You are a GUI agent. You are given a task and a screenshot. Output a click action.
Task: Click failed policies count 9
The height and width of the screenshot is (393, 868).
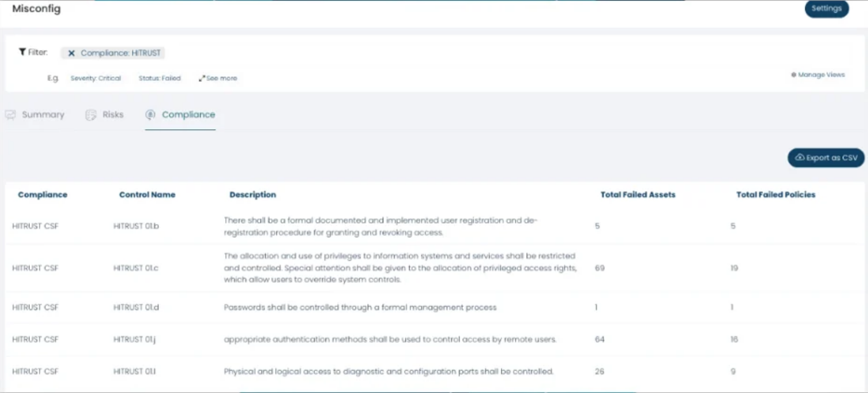click(x=733, y=371)
